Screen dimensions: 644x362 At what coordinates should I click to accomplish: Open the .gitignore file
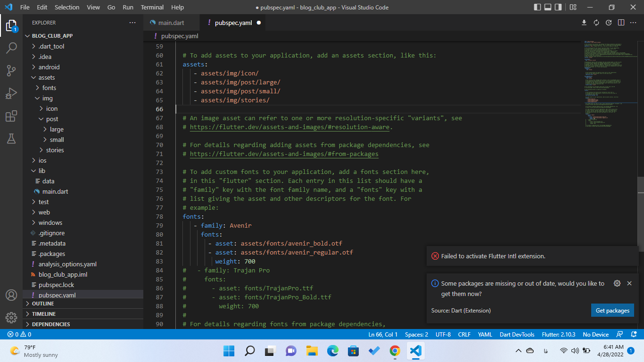(83, 233)
